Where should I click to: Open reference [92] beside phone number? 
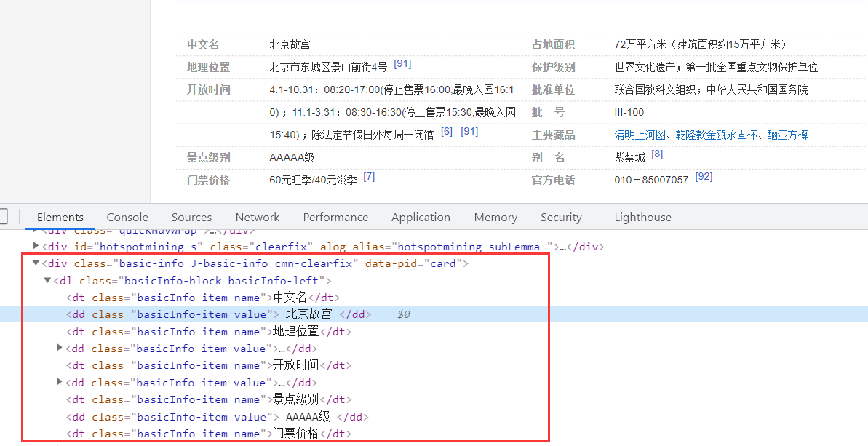(x=704, y=177)
